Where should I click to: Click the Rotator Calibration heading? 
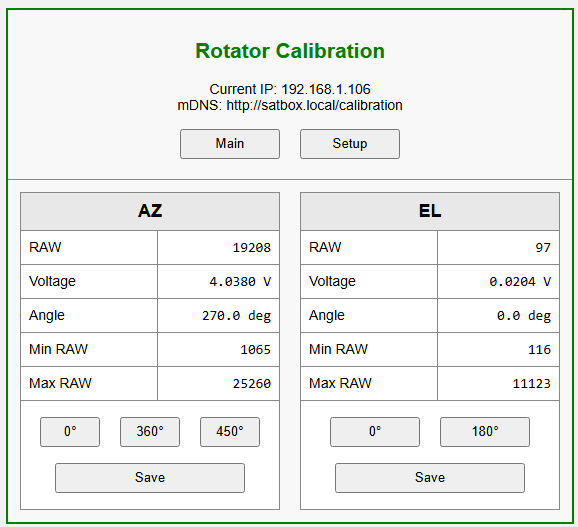290,51
